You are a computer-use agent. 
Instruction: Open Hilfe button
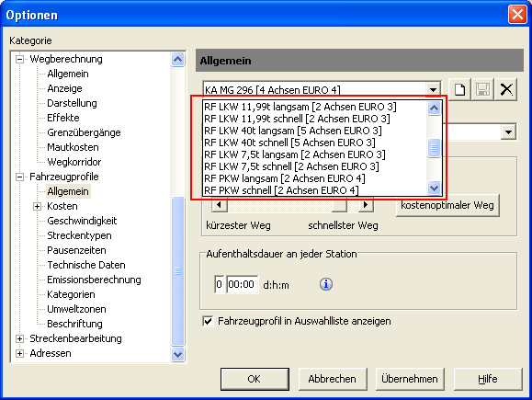pyautogui.click(x=488, y=379)
